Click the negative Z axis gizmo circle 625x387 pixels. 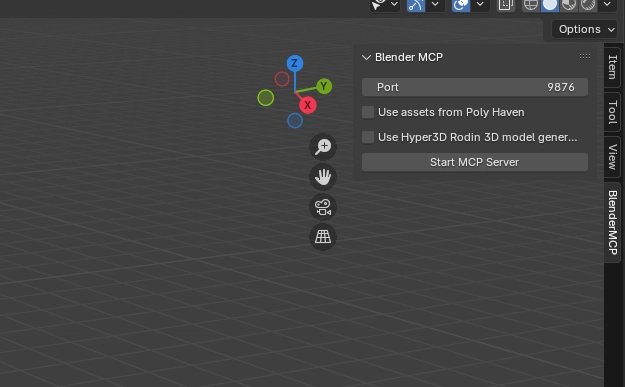pos(295,121)
